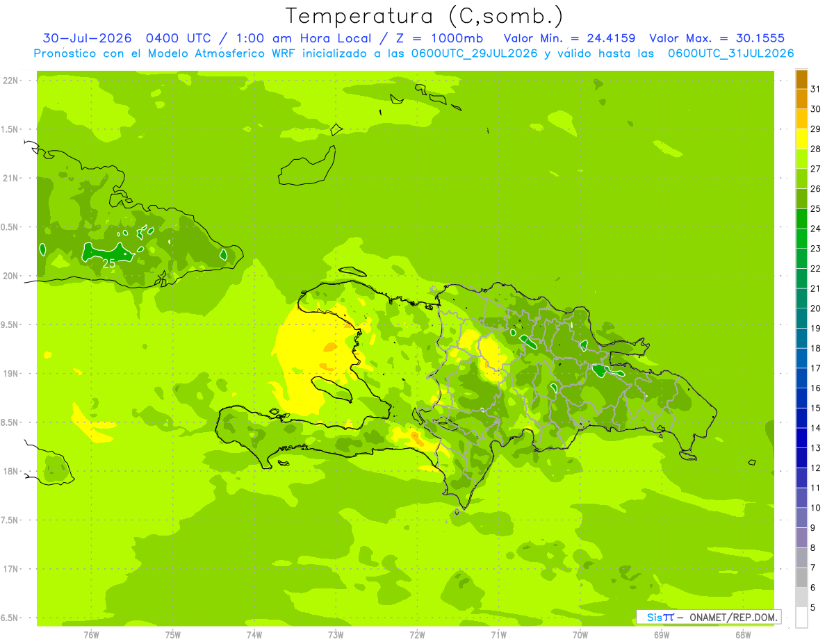Click the '5' color scale label

coord(813,607)
